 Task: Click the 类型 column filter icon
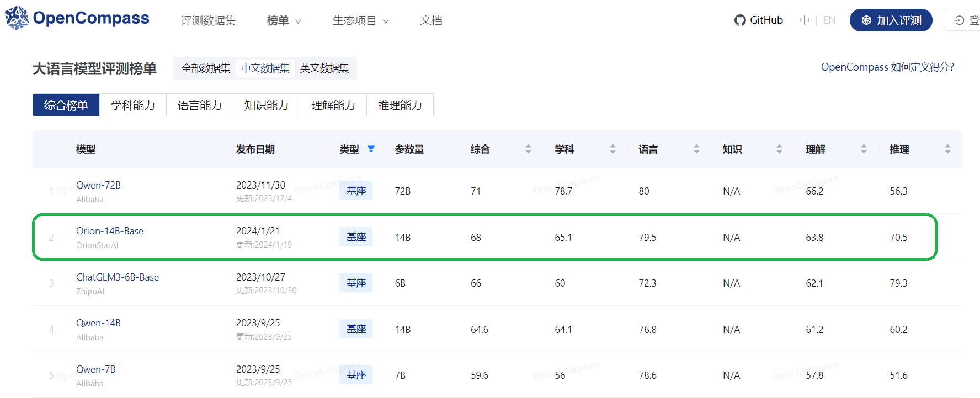tap(371, 149)
